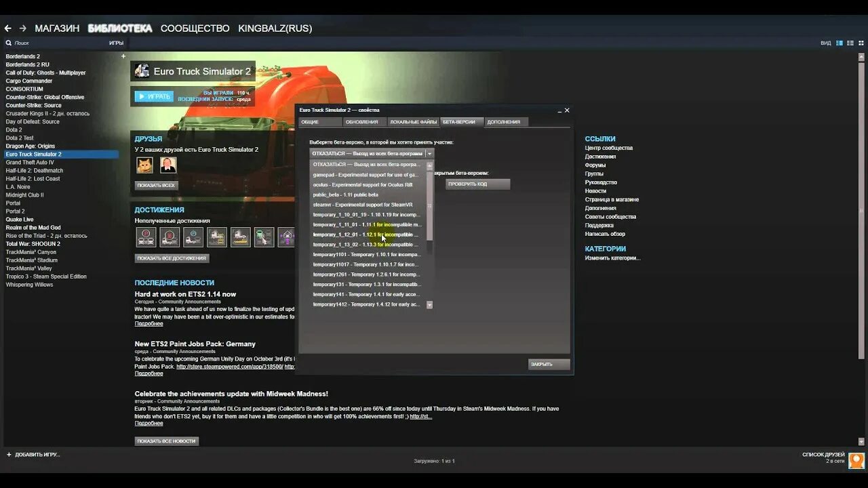Click the add game plus icon

[x=9, y=454]
